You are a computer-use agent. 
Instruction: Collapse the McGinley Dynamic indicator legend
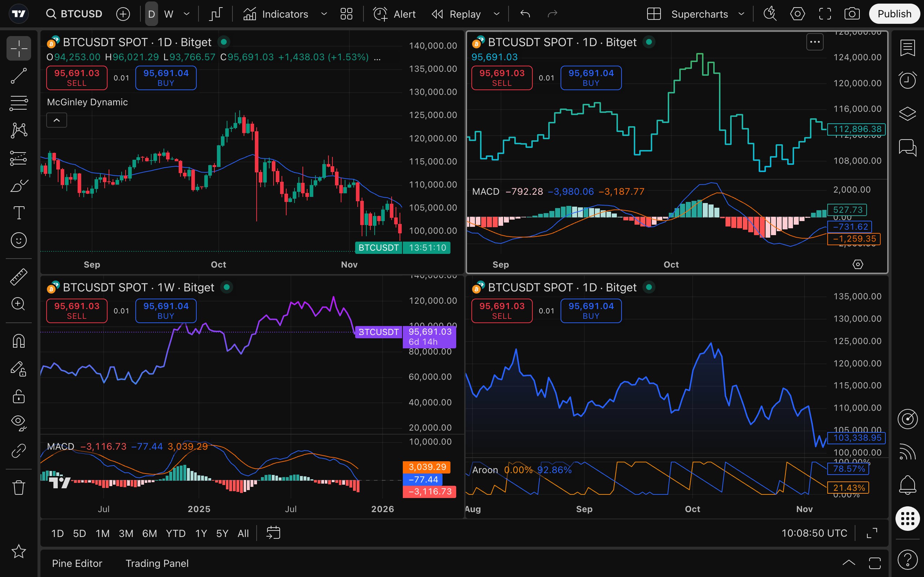coord(57,120)
